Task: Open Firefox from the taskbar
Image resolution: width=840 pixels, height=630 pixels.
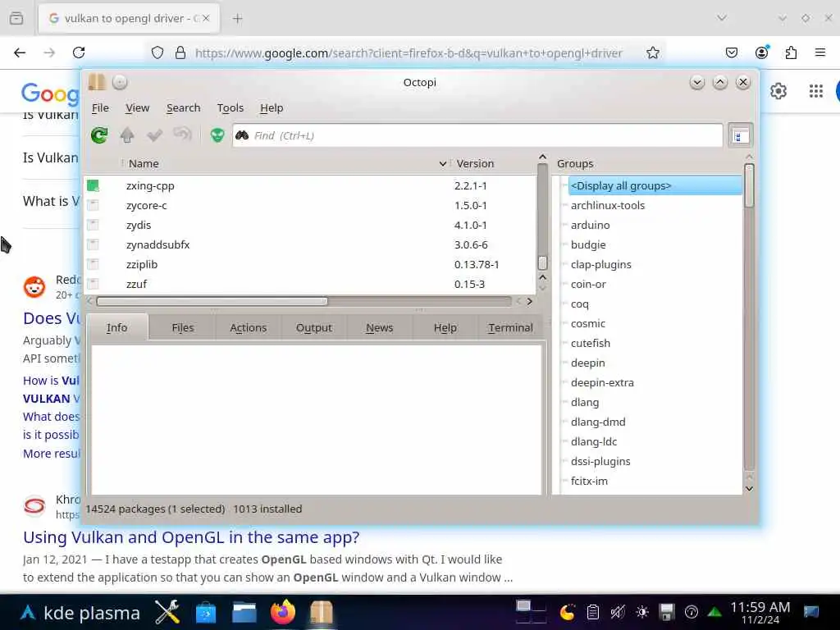Action: click(x=283, y=612)
